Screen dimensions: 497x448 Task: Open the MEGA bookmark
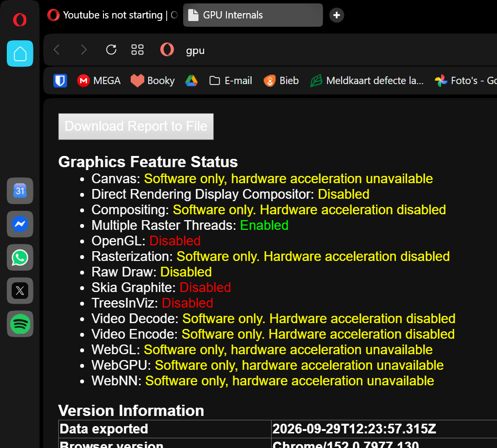(99, 81)
